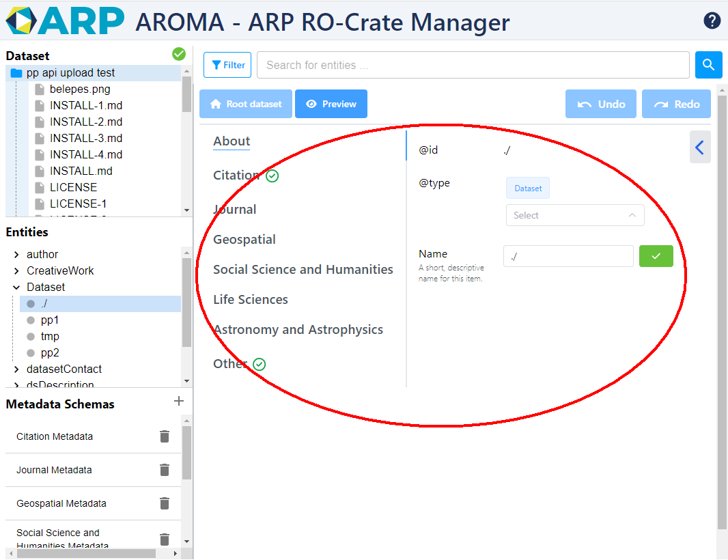This screenshot has height=560, width=728.
Task: Switch to the Life Sciences tab
Action: click(x=250, y=300)
